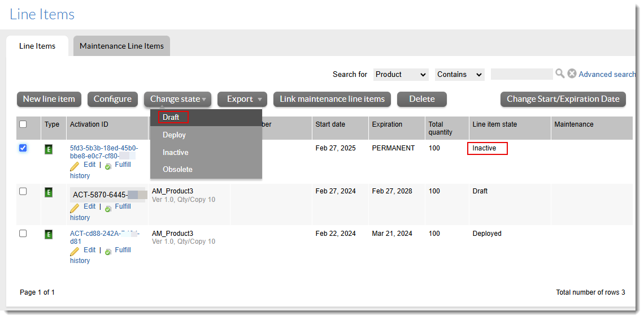
Task: Switch to Maintenance Line Items tab
Action: tap(121, 46)
